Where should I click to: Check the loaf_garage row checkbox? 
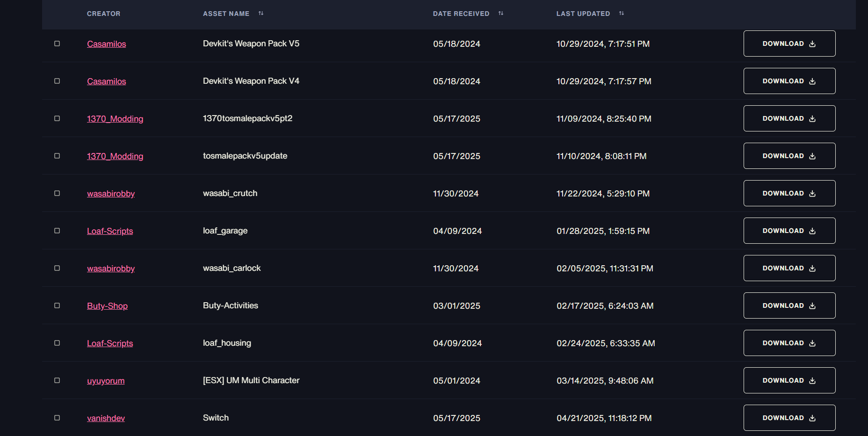pyautogui.click(x=57, y=231)
